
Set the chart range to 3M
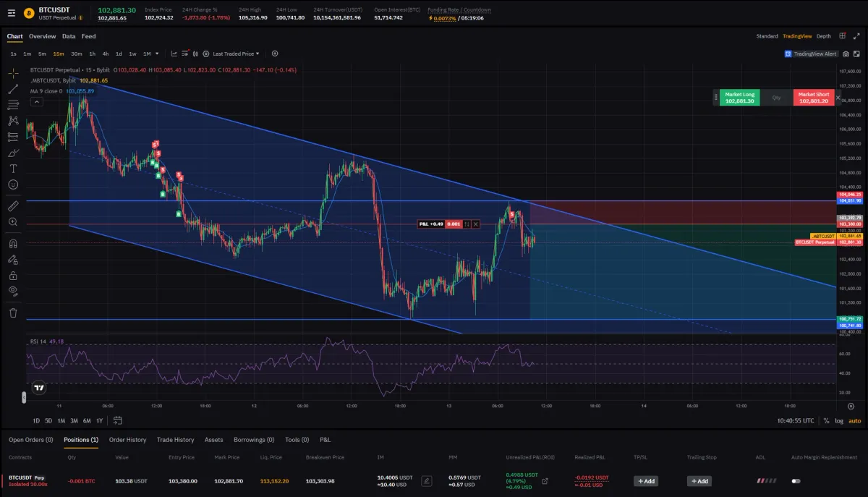tap(74, 421)
